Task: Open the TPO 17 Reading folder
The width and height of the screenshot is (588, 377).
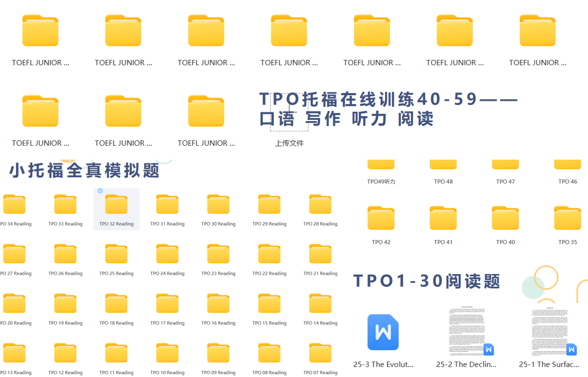Action: (x=167, y=304)
